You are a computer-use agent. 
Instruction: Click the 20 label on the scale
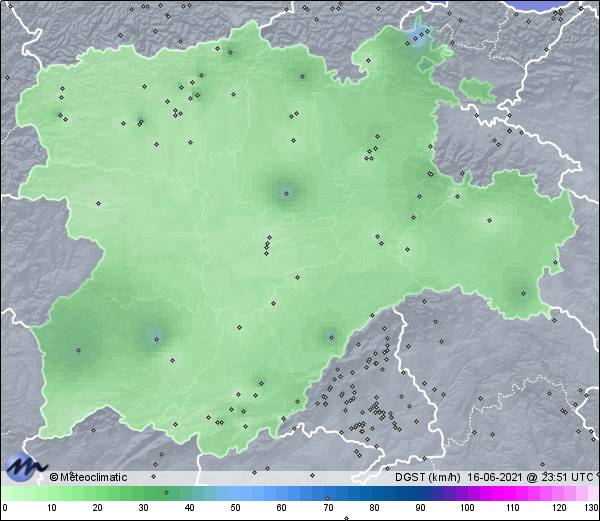coord(97,507)
